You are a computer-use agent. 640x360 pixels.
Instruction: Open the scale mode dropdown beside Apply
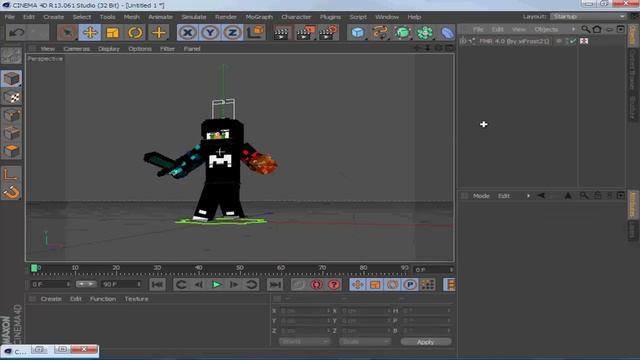364,342
